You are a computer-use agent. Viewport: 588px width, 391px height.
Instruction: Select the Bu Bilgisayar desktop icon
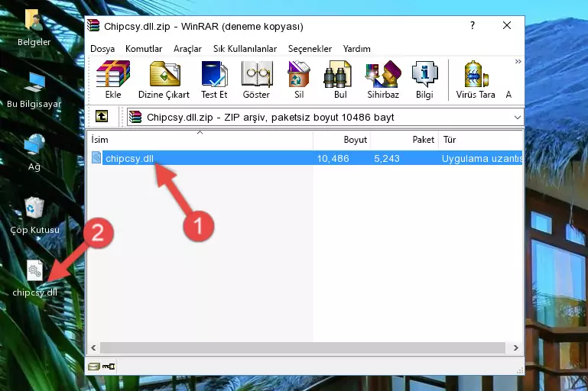click(x=34, y=90)
